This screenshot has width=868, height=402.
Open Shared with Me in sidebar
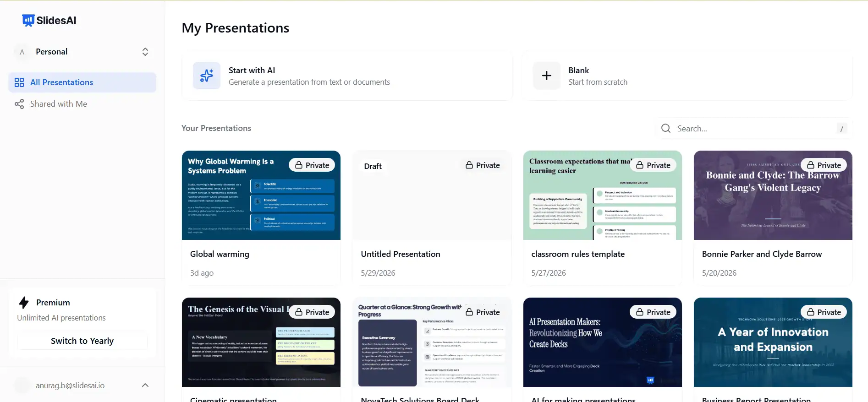point(82,104)
